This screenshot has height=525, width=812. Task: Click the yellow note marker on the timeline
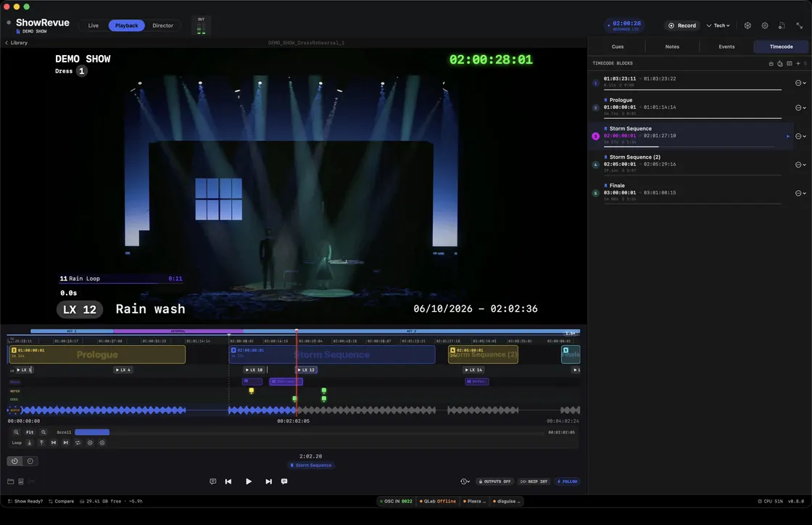(x=251, y=391)
